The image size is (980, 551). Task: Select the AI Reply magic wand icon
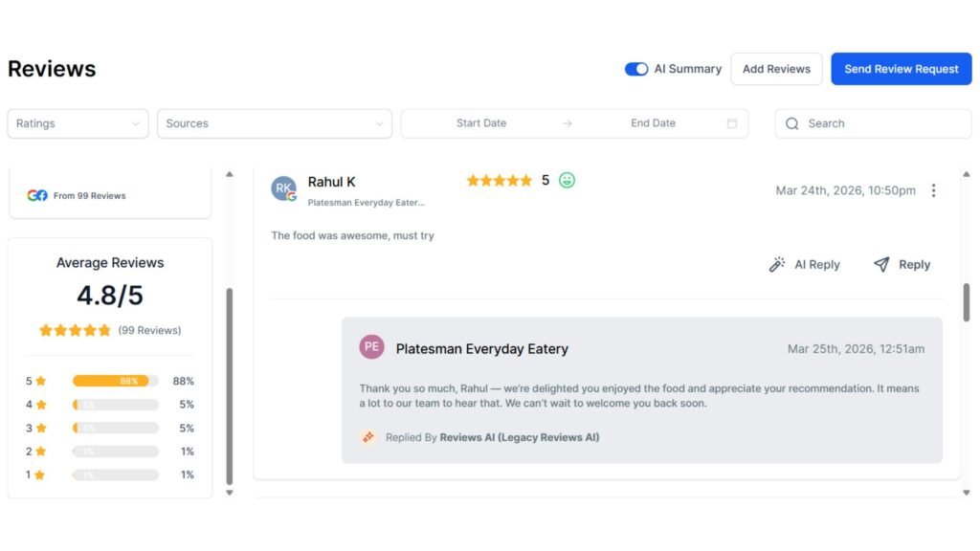point(777,264)
